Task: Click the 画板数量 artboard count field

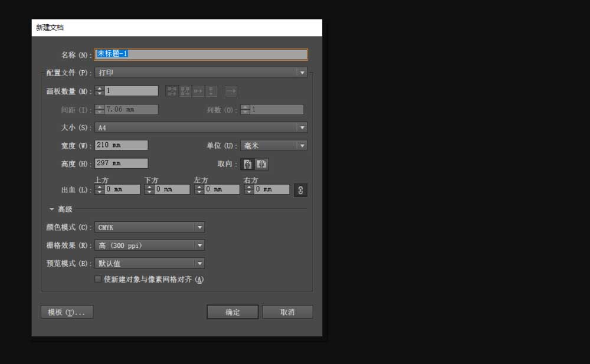Action: 131,91
